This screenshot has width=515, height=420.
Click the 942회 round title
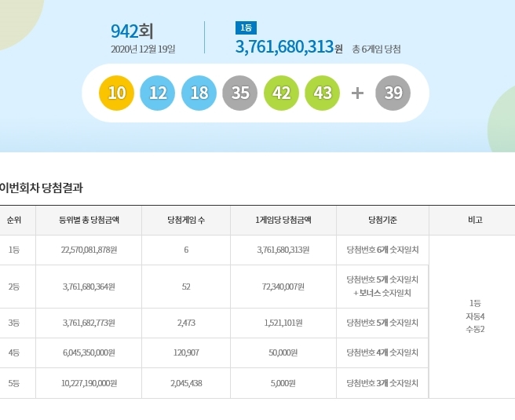point(132,31)
